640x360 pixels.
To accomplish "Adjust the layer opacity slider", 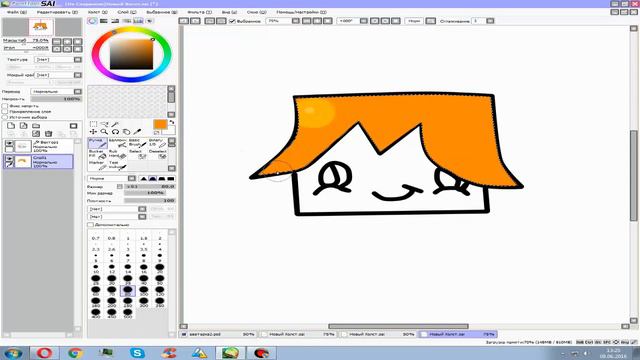I will click(56, 99).
